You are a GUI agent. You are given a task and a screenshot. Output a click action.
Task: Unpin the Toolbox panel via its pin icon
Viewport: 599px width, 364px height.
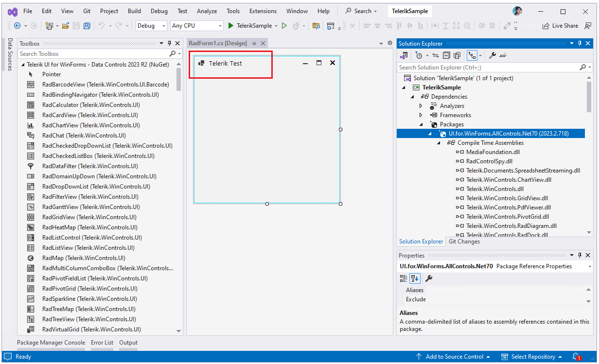(169, 43)
